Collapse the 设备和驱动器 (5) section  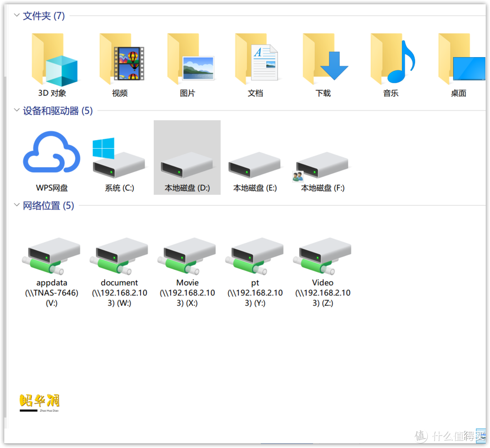[16, 110]
